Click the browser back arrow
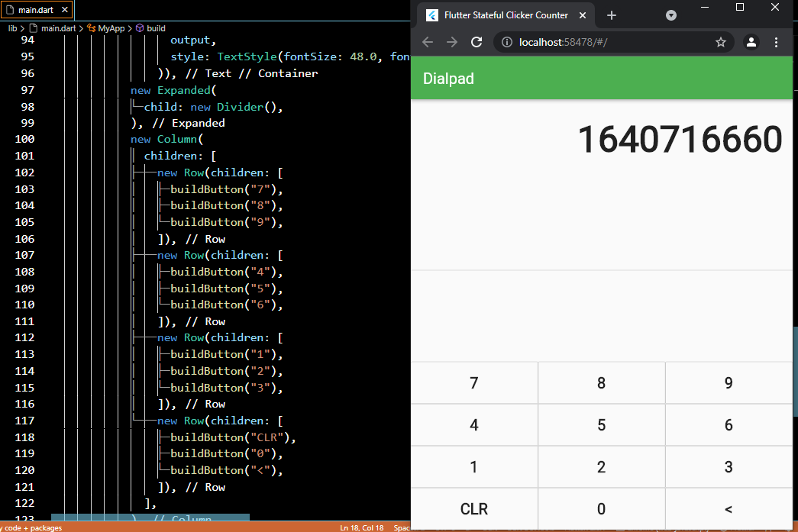The image size is (798, 532). tap(428, 43)
